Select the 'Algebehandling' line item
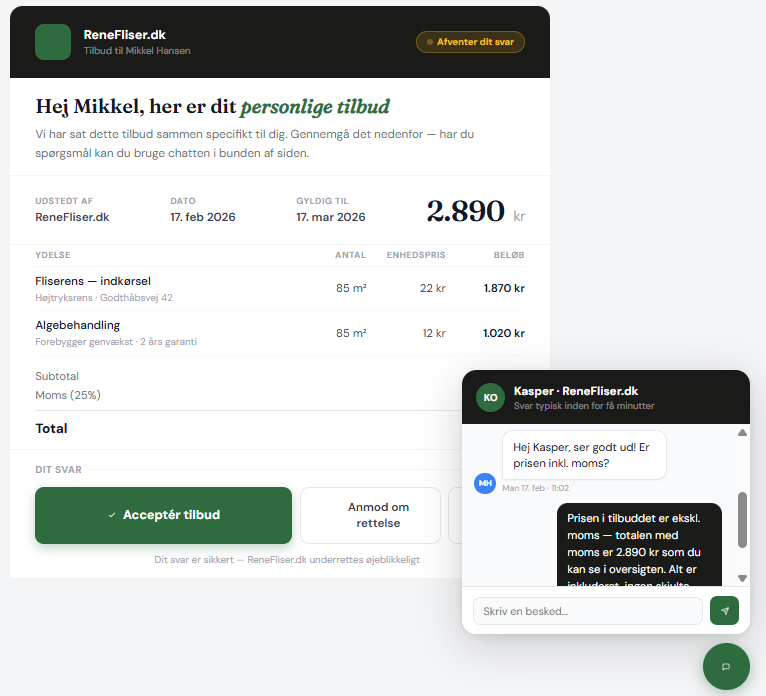Image resolution: width=766 pixels, height=696 pixels. [78, 325]
